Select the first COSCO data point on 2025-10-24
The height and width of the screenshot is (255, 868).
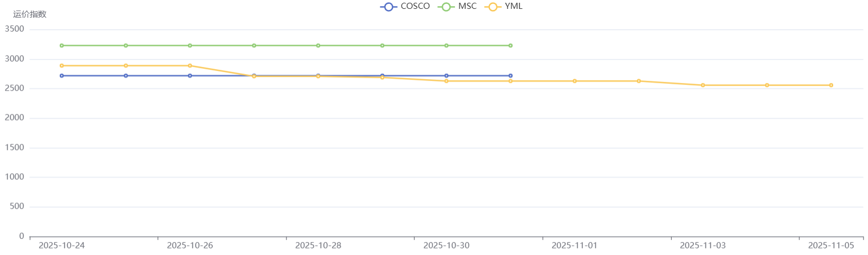[62, 76]
